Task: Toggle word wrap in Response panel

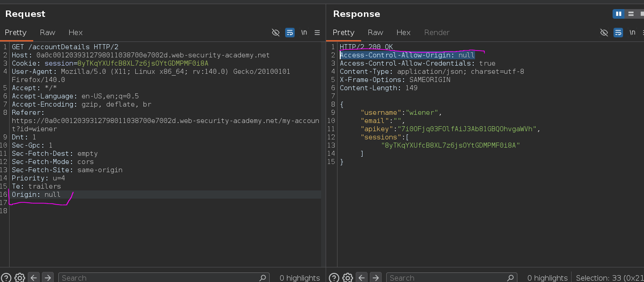Action: click(618, 32)
